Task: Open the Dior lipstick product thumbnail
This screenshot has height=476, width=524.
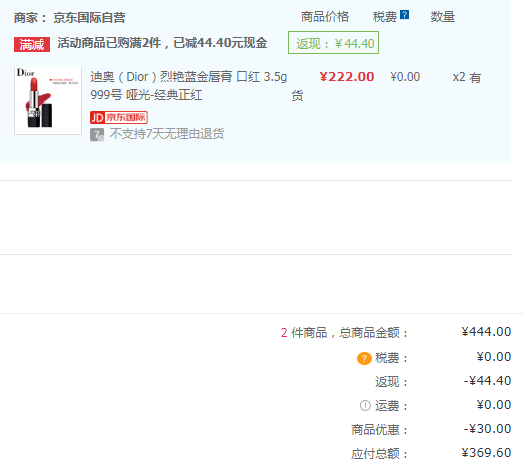Action: 48,101
